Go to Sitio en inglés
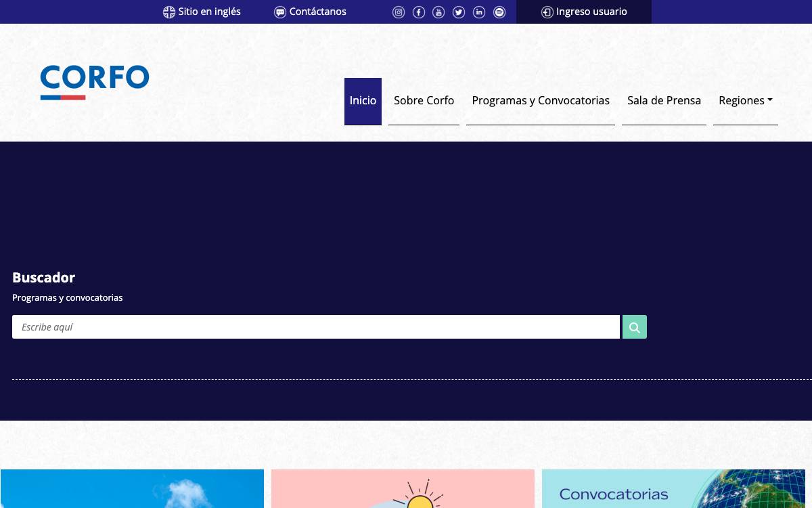The image size is (812, 508). (x=202, y=12)
